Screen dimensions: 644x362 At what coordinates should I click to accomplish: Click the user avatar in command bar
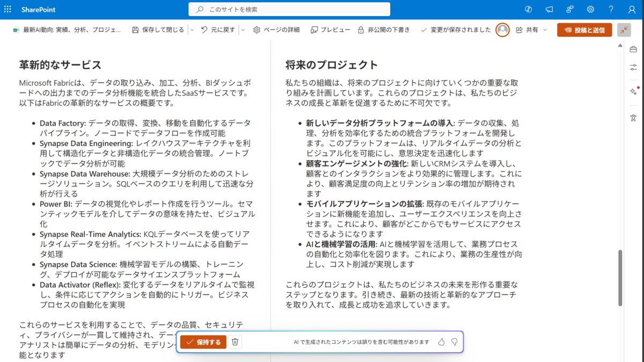(503, 30)
